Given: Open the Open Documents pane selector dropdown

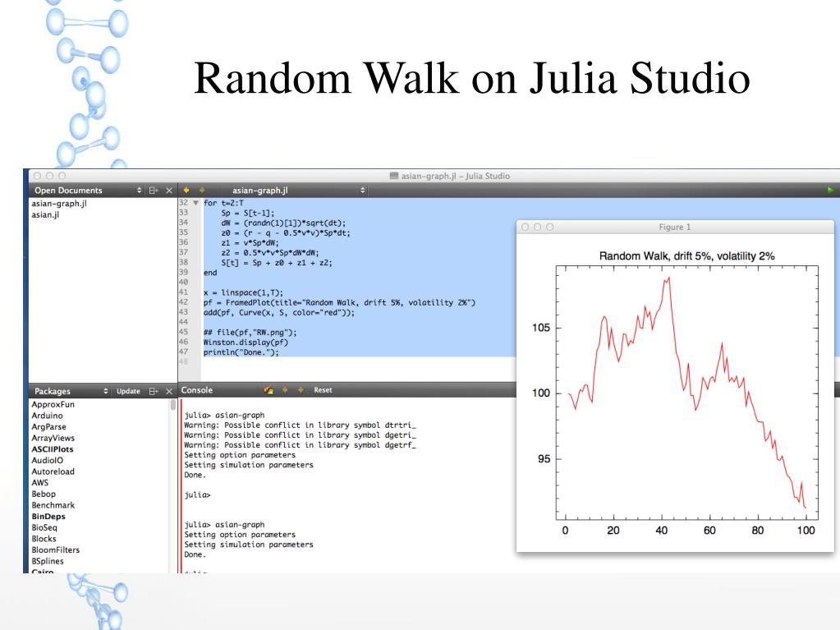Looking at the screenshot, I should (x=140, y=191).
